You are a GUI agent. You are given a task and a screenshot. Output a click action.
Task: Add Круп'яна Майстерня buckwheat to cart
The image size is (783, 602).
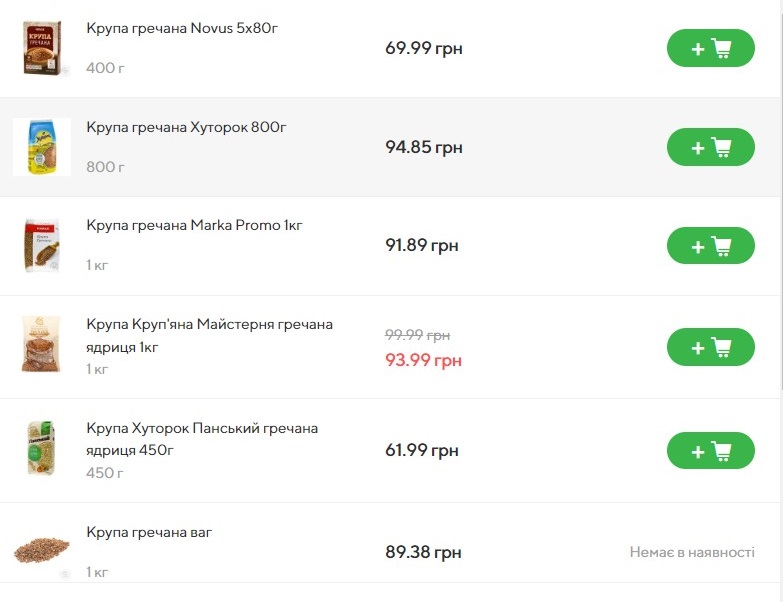pyautogui.click(x=710, y=347)
